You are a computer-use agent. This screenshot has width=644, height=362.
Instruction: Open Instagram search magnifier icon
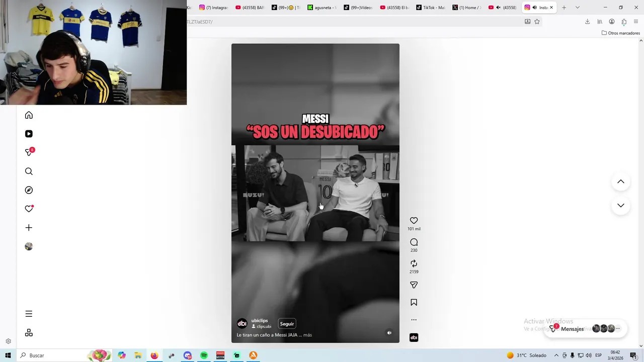pyautogui.click(x=29, y=171)
